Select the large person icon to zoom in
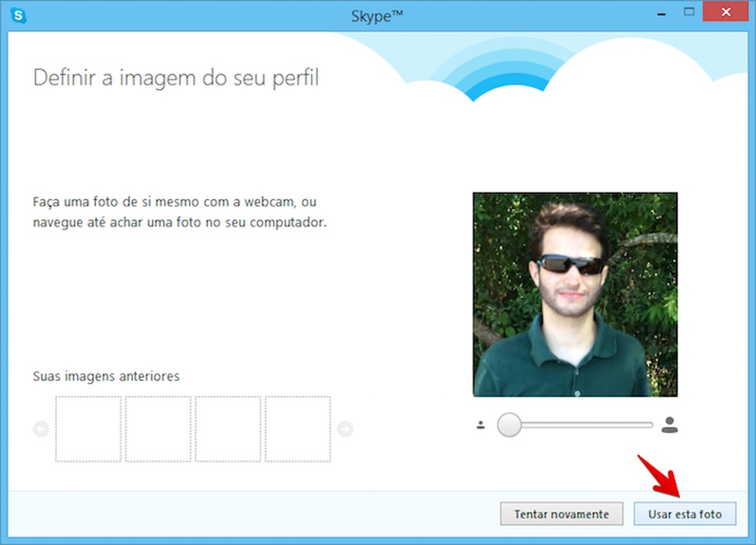Viewport: 756px width, 545px height. (x=668, y=424)
